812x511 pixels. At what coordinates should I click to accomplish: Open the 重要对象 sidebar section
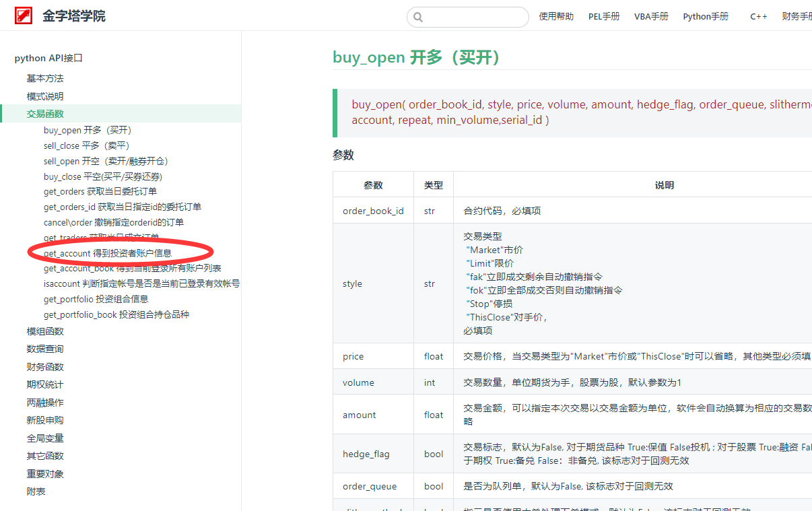(x=45, y=474)
